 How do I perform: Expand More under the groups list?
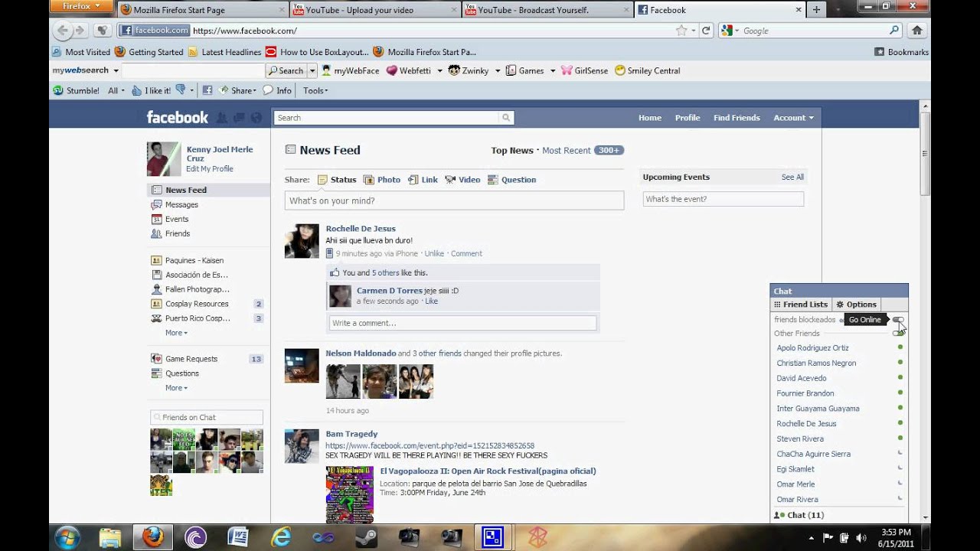(x=176, y=333)
